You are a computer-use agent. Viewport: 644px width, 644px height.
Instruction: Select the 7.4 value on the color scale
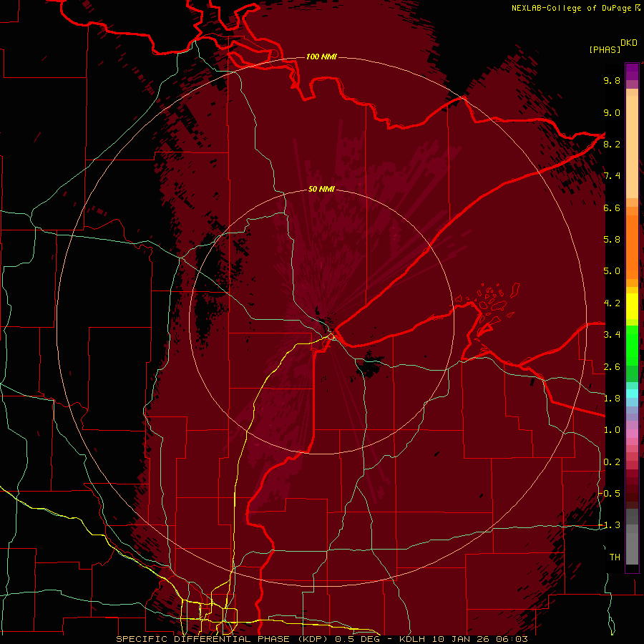(x=612, y=176)
